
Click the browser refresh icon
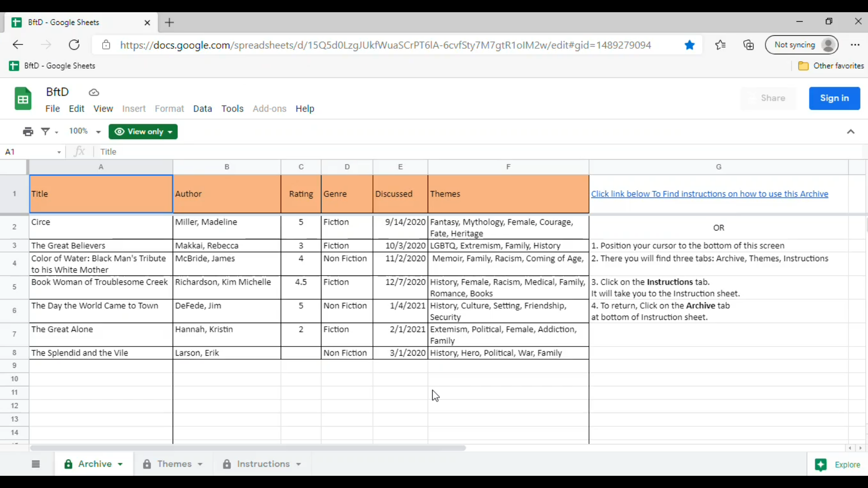click(74, 45)
